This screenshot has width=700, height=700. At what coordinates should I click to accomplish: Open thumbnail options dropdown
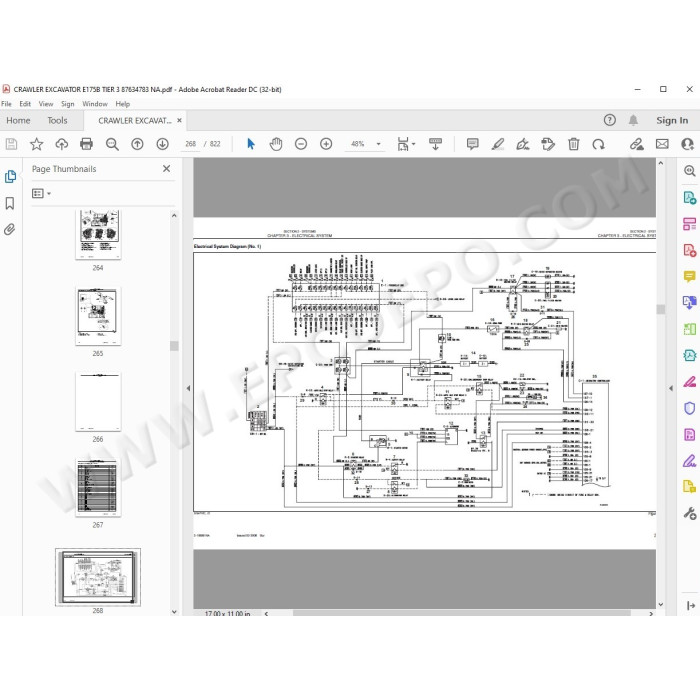(42, 193)
